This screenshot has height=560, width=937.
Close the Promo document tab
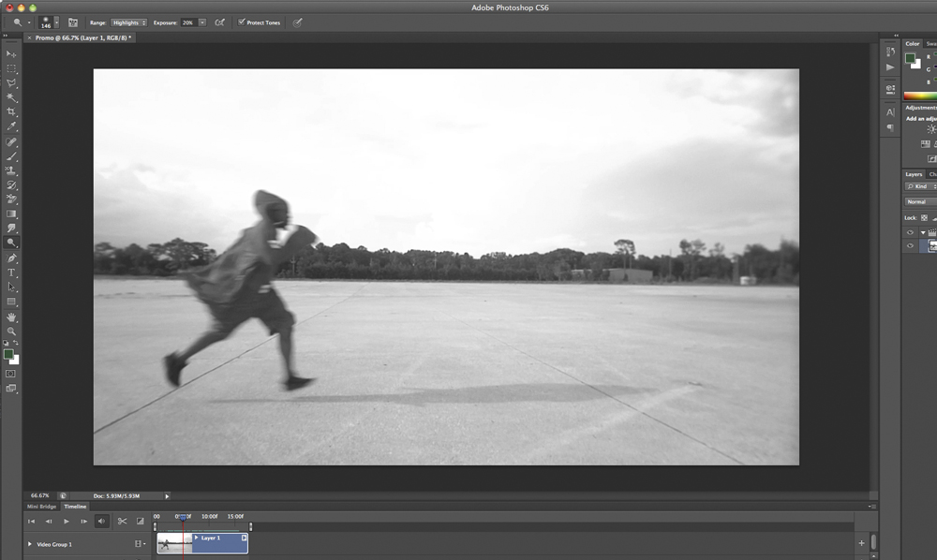(29, 37)
